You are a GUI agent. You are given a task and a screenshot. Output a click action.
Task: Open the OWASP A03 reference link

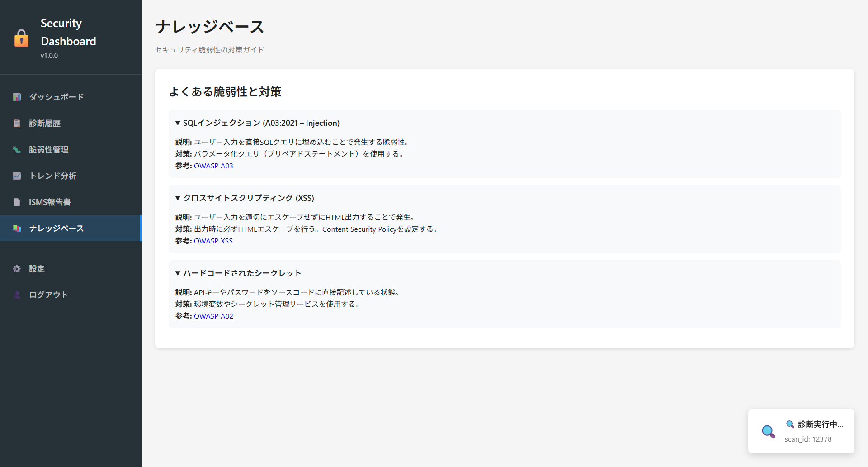(213, 166)
